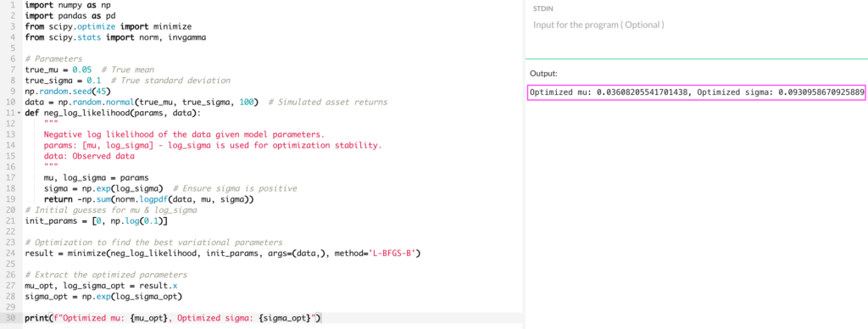This screenshot has height=329, width=868.
Task: Click line number 24 in the gutter
Action: 11,254
